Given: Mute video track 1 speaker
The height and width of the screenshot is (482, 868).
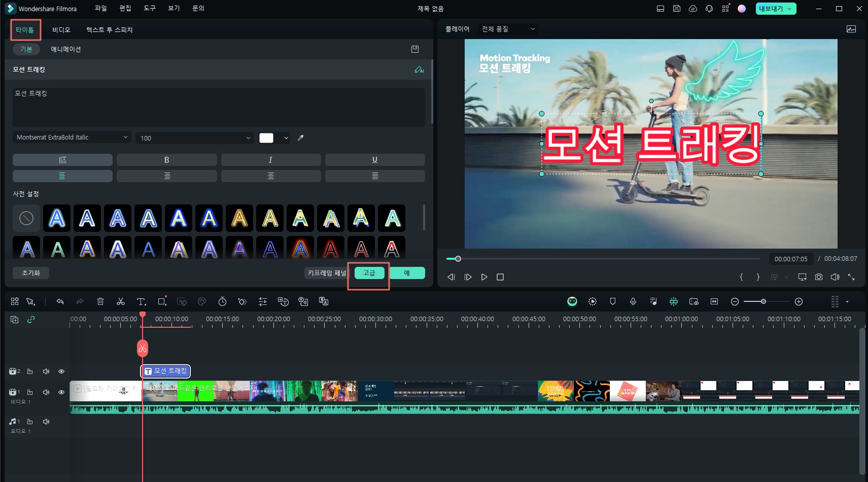Looking at the screenshot, I should point(46,392).
